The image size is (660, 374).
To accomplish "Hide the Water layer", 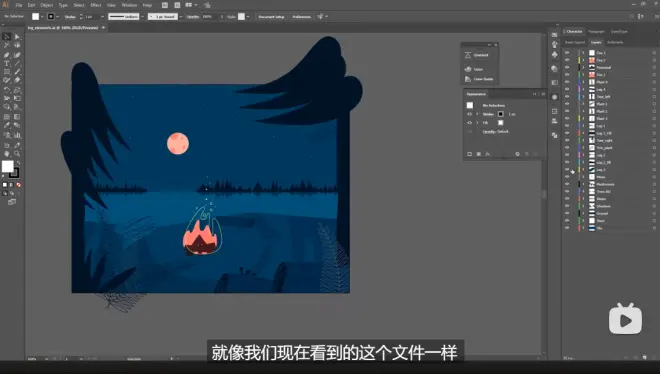I will click(567, 199).
